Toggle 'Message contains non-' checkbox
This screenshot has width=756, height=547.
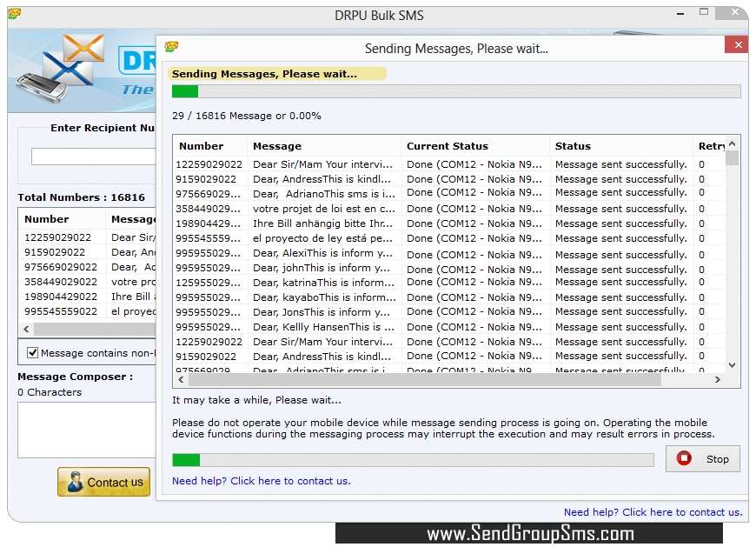pyautogui.click(x=32, y=353)
